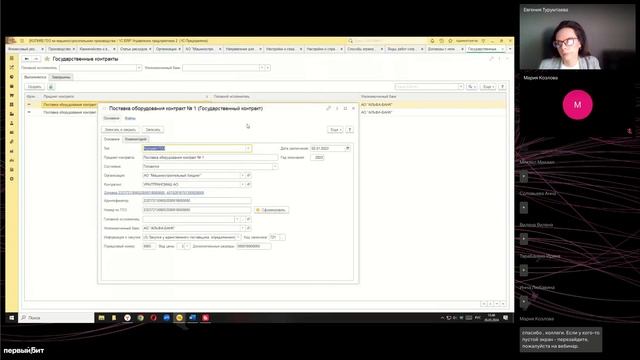Expand Информация о закупке dropdown
Image resolution: width=640 pixels, height=360 pixels.
pos(238,237)
